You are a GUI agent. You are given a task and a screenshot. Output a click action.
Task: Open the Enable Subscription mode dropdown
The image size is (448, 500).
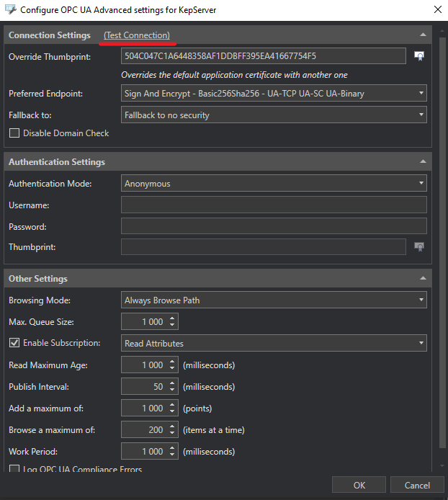[274, 343]
